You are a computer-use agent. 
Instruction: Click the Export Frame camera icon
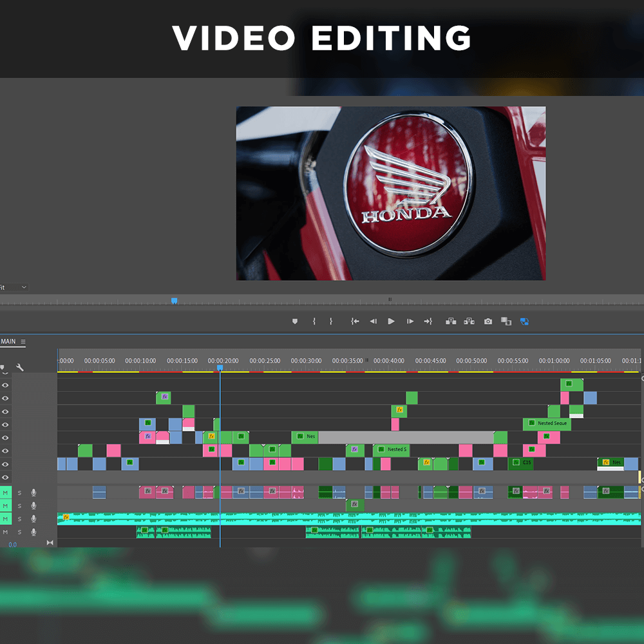488,321
